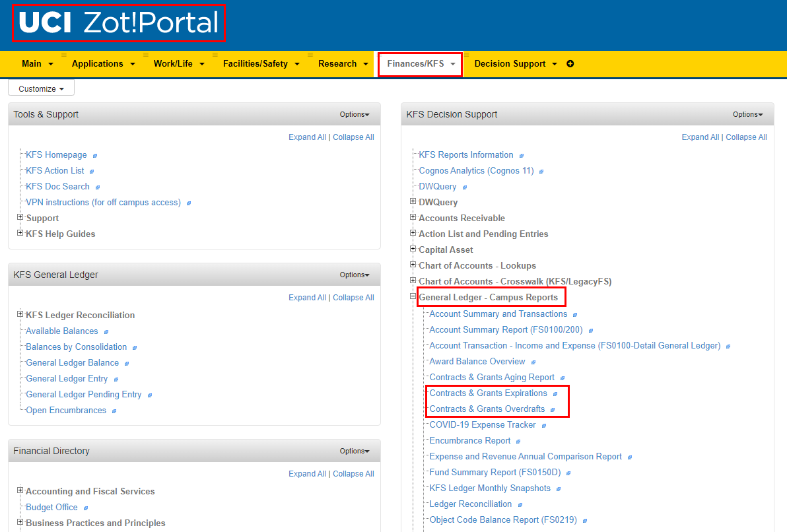Click Collapse All in KFS Decision Support

746,137
